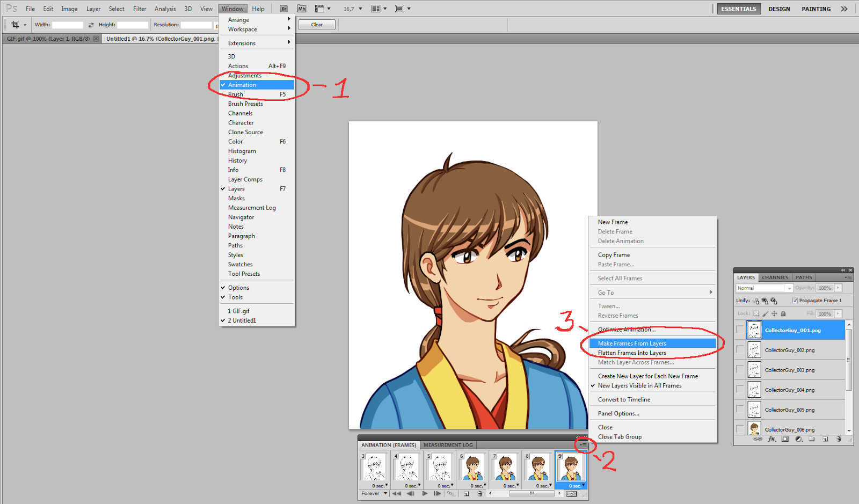Toggle Propagate Frame 1 checkbox
This screenshot has height=504, width=859.
pyautogui.click(x=795, y=301)
